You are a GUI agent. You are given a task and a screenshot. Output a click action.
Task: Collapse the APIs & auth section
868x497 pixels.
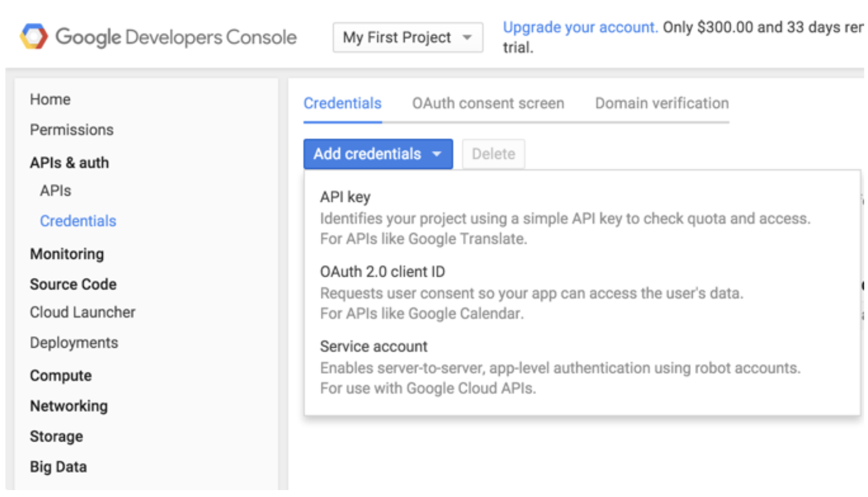coord(69,163)
